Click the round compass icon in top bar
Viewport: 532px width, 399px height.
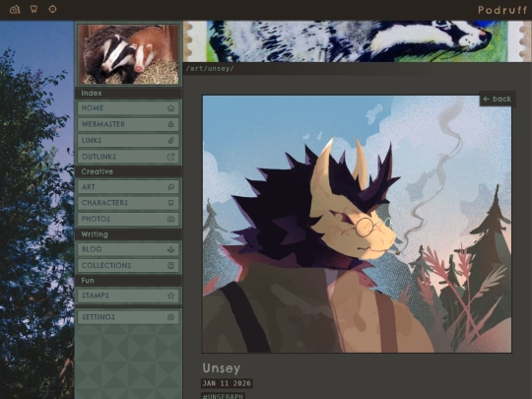pos(52,9)
